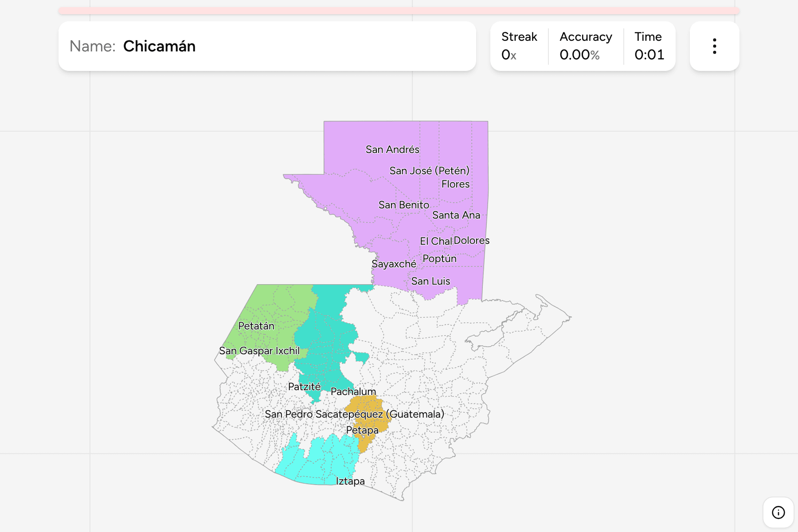Viewport: 798px width, 532px height.
Task: Click the Time 0:01 indicator
Action: (649, 46)
